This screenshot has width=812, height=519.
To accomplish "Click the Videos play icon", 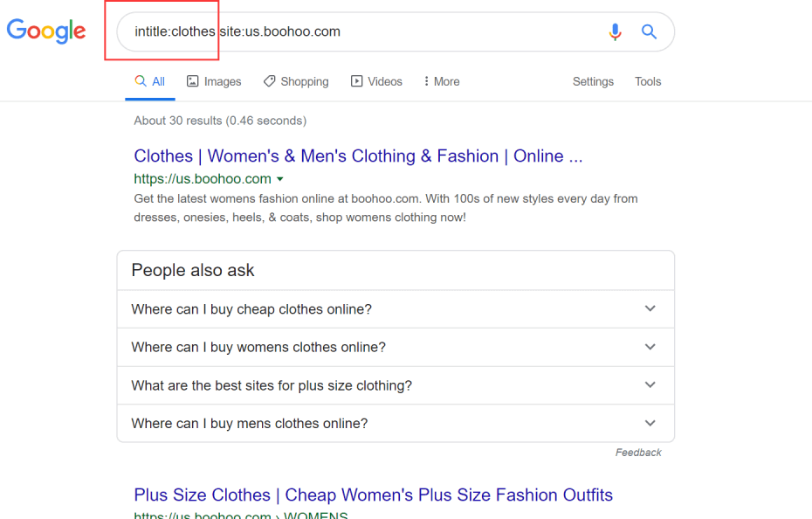I will (357, 81).
